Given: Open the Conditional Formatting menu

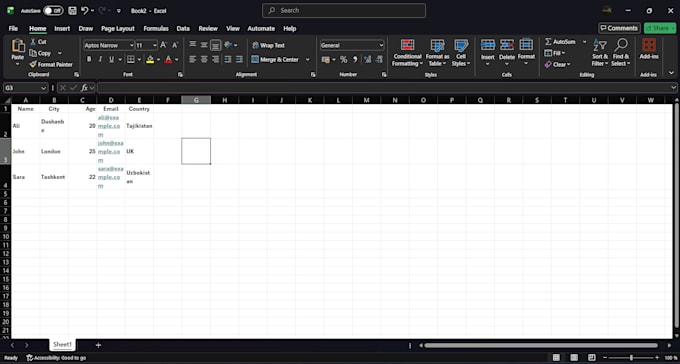Looking at the screenshot, I should [407, 53].
